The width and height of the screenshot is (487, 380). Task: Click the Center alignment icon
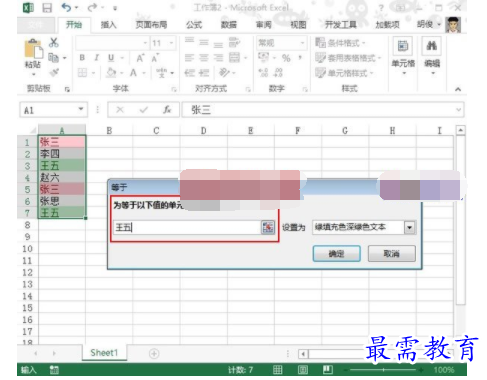pyautogui.click(x=204, y=58)
